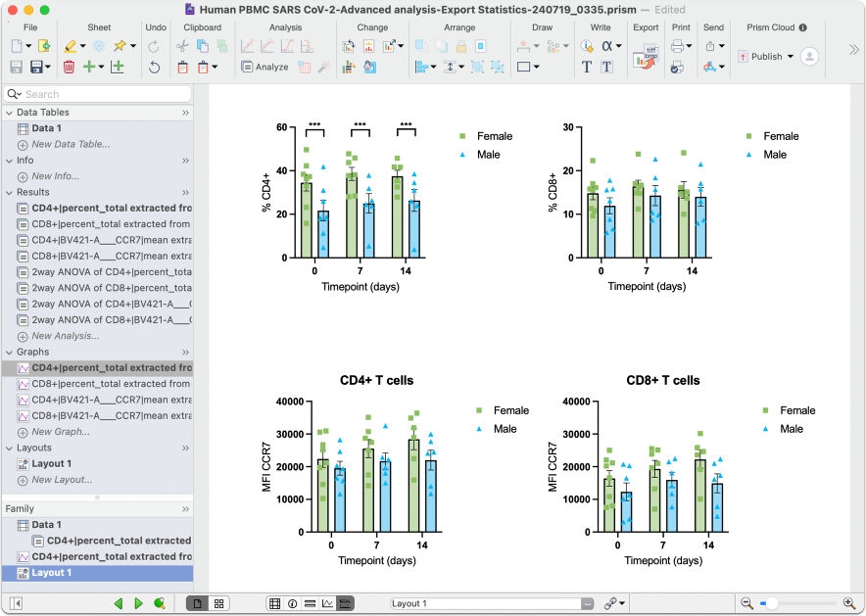866x616 pixels.
Task: Click the zoom slider handle
Action: 772,603
